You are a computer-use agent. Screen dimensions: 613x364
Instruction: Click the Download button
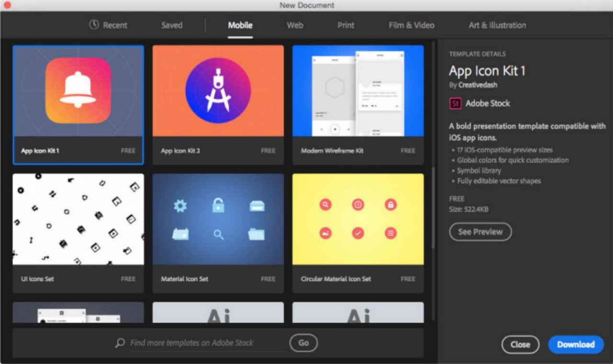[576, 344]
